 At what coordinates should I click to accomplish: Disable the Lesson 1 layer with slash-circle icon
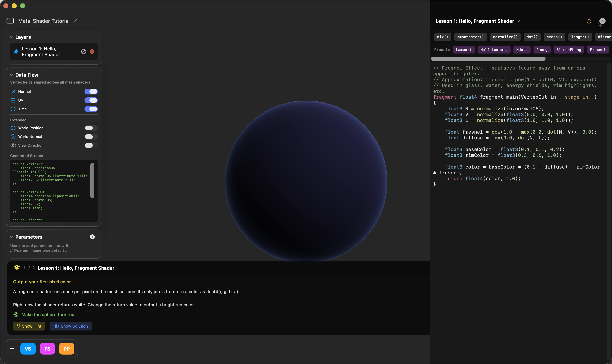[x=83, y=52]
